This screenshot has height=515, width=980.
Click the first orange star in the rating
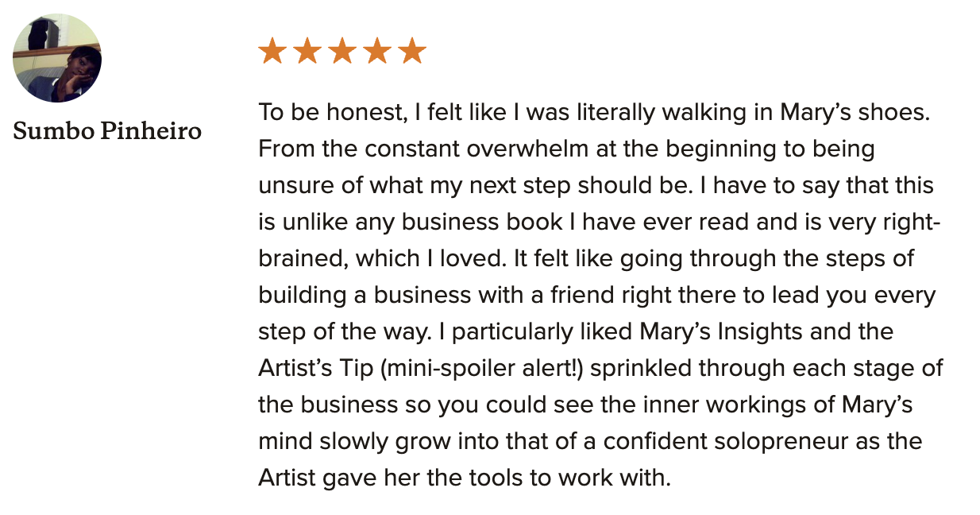pos(272,52)
